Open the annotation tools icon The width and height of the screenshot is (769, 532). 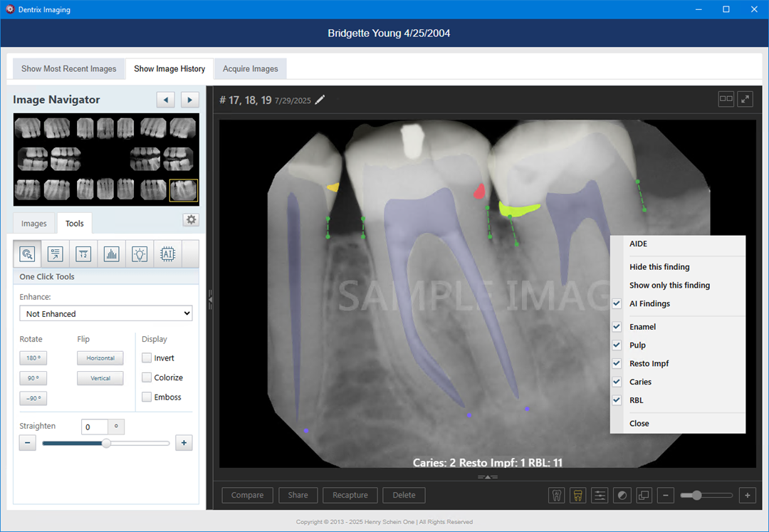pyautogui.click(x=55, y=254)
